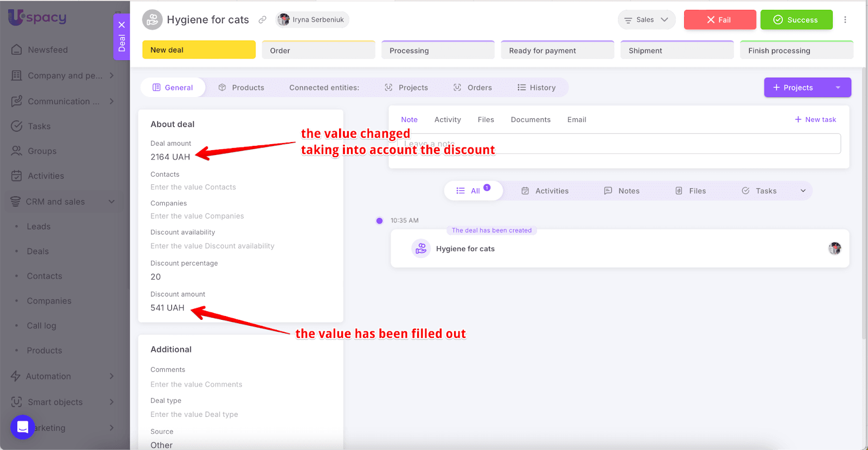The image size is (868, 450).
Task: Move deal to Processing stage
Action: coord(438,50)
